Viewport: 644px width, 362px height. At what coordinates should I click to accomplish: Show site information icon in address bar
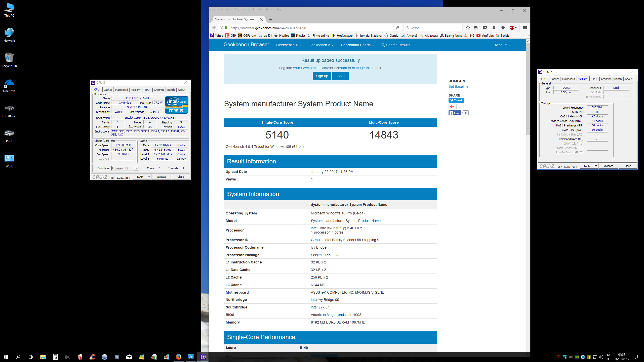point(221,28)
